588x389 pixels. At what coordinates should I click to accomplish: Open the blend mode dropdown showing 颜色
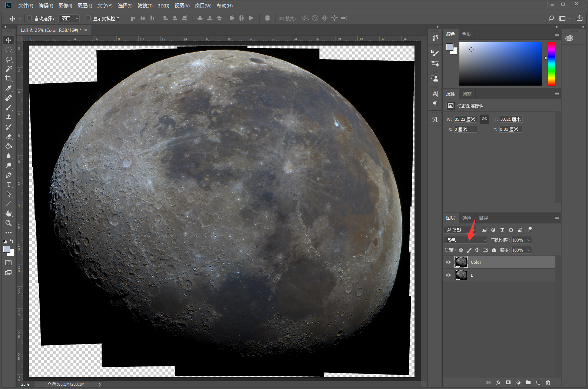(466, 240)
